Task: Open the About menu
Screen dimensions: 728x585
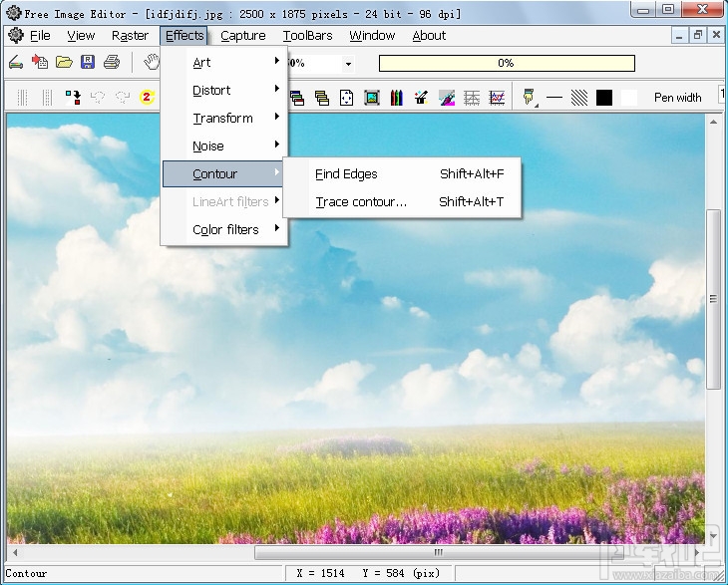Action: click(429, 36)
